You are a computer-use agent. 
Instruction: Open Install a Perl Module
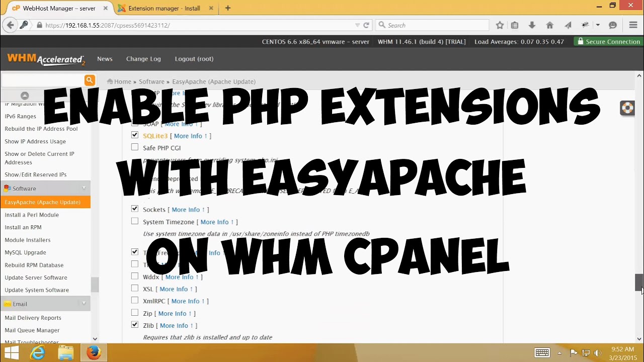pyautogui.click(x=32, y=215)
